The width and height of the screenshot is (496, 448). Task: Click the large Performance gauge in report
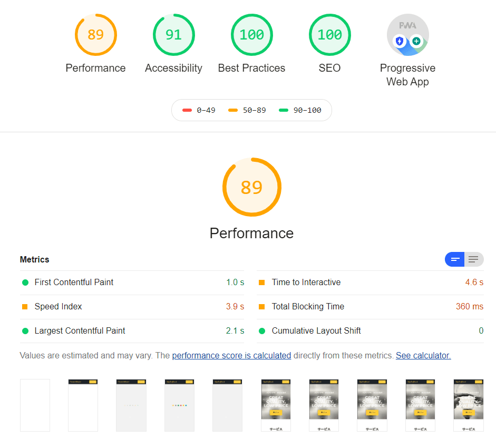click(x=251, y=187)
